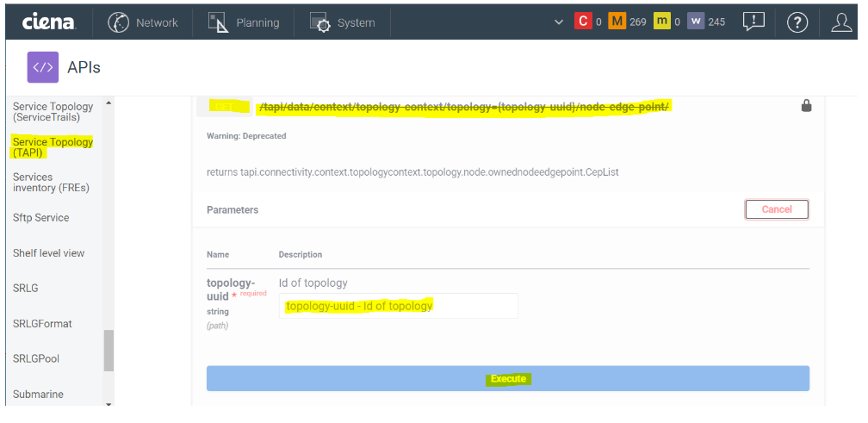The image size is (868, 423).
Task: Click the purple APIs code icon
Action: coord(43,67)
